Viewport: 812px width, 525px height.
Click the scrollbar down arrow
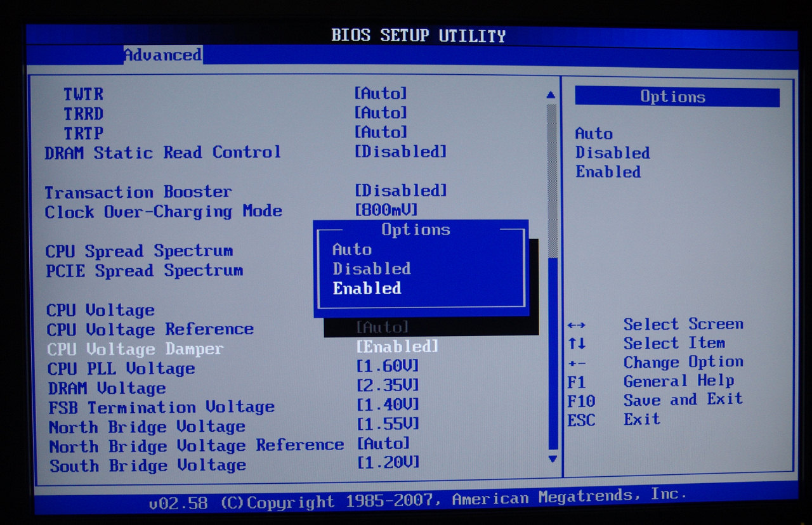pos(552,458)
